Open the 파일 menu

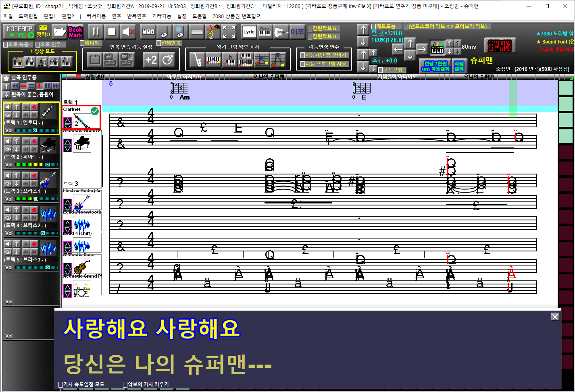tap(8, 16)
